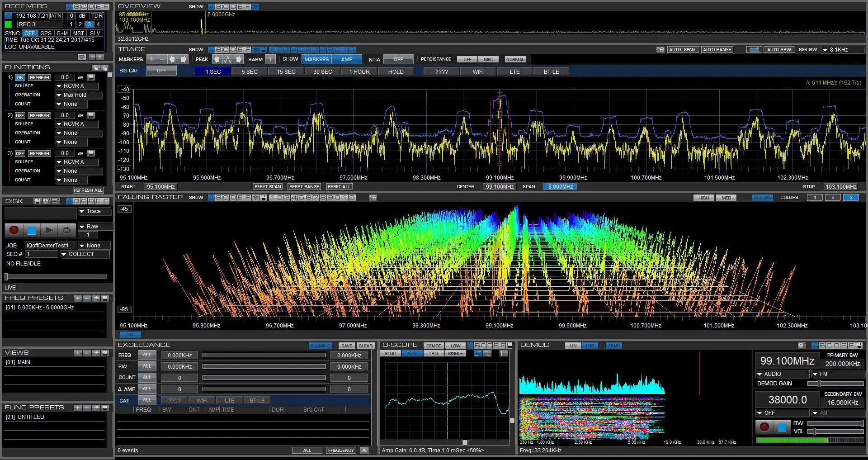Image resolution: width=868 pixels, height=460 pixels.
Task: Select the WIFI signal category tab
Action: tap(478, 71)
